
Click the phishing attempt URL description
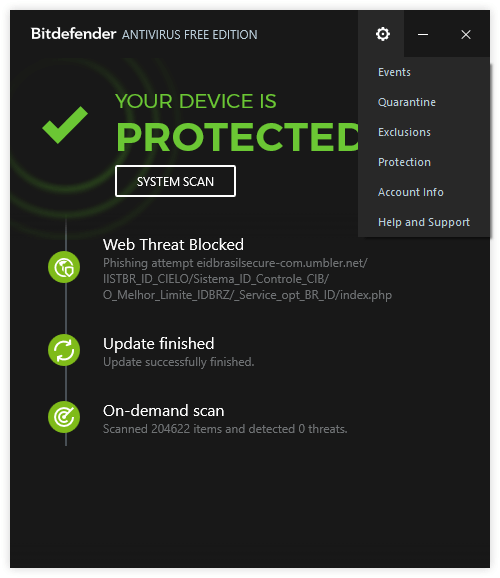tap(247, 279)
